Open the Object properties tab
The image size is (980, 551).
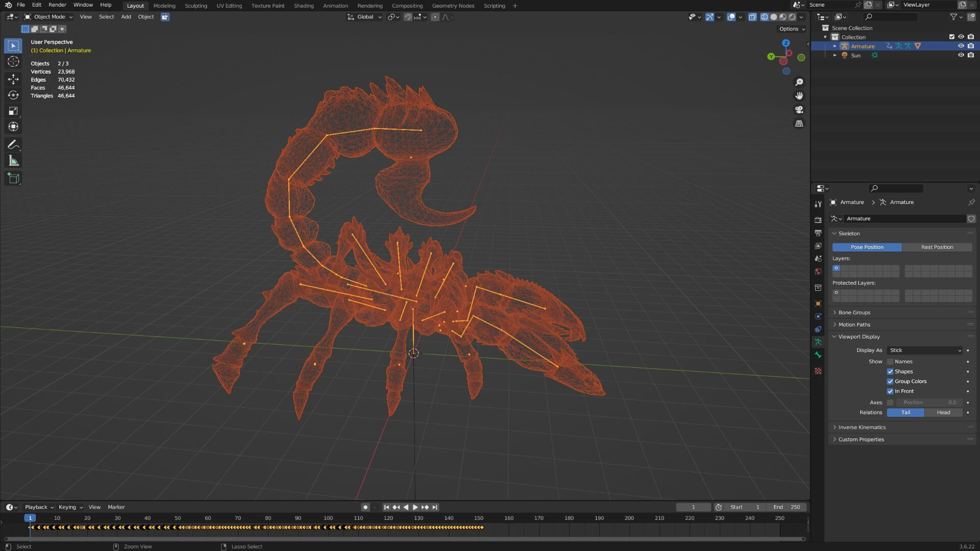tap(818, 304)
